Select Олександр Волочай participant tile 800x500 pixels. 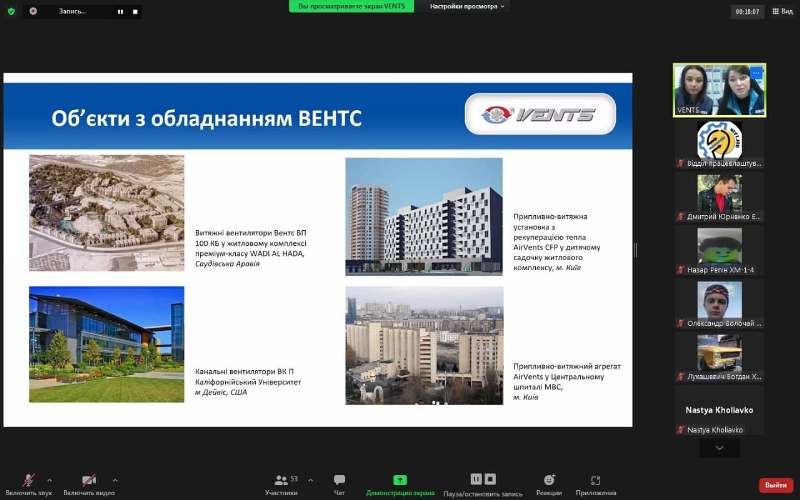coord(719,304)
